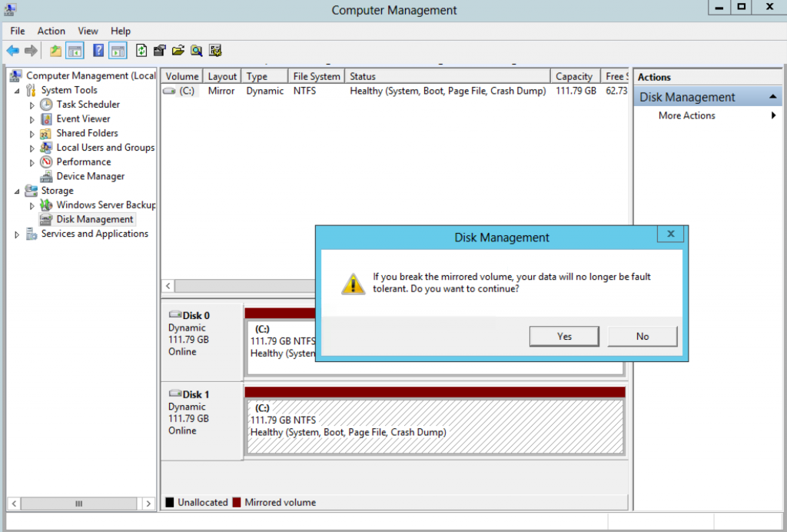The height and width of the screenshot is (532, 787).
Task: Click the Performance icon in the tree
Action: point(46,162)
